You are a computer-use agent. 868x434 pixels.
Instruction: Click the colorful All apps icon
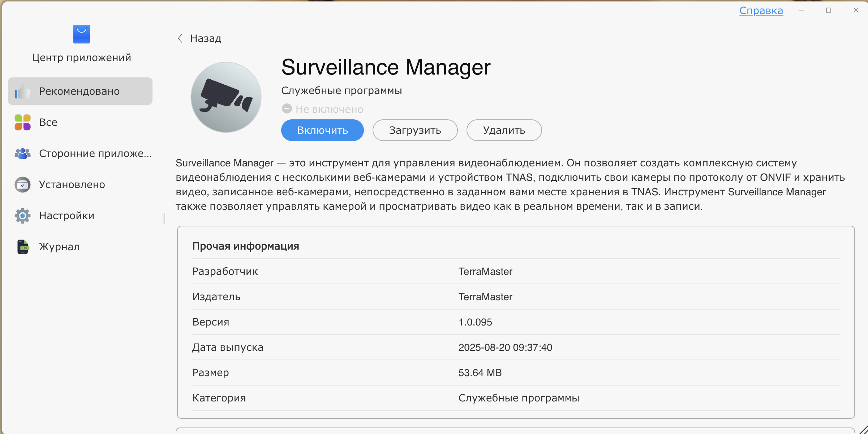click(x=22, y=122)
